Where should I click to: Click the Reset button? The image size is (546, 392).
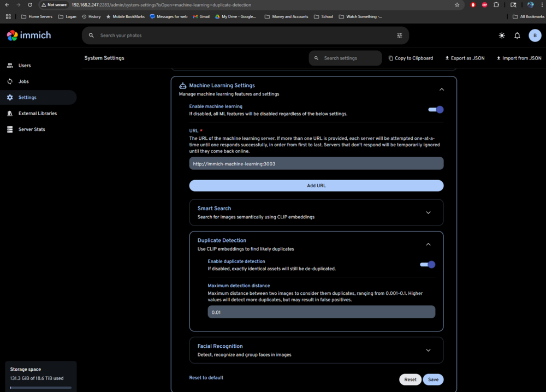410,379
